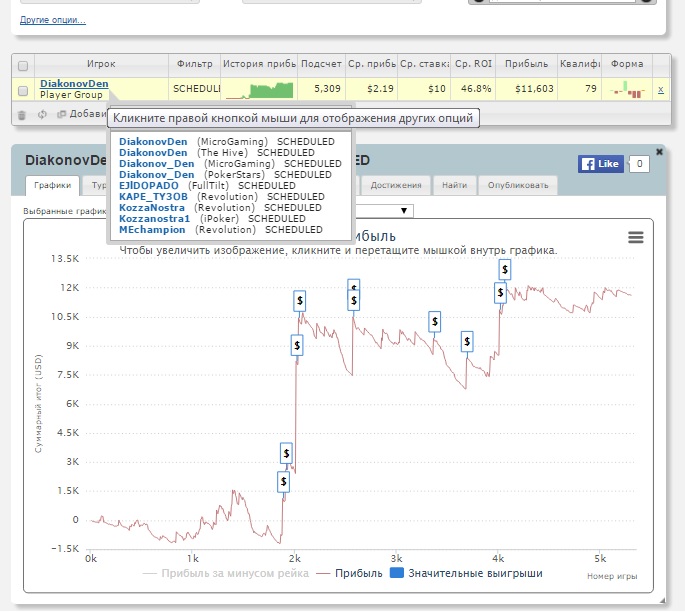
Task: Click the trash delete icon below table
Action: 21,114
